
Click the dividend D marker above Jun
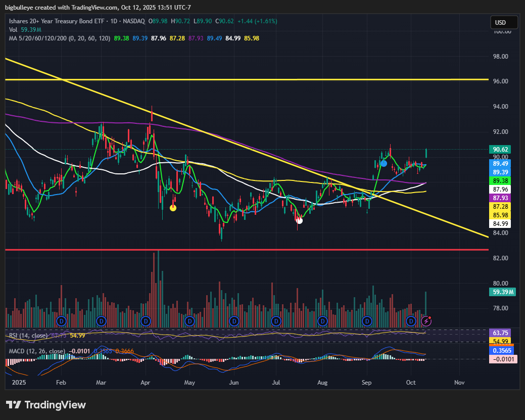pyautogui.click(x=234, y=321)
